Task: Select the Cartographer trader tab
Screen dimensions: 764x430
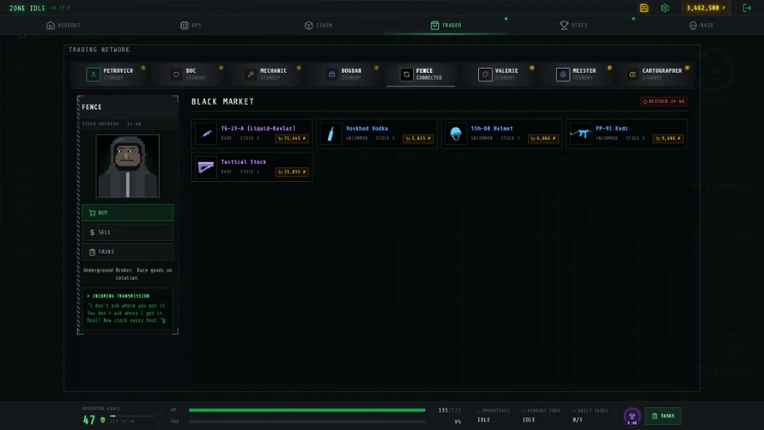Action: (x=654, y=74)
